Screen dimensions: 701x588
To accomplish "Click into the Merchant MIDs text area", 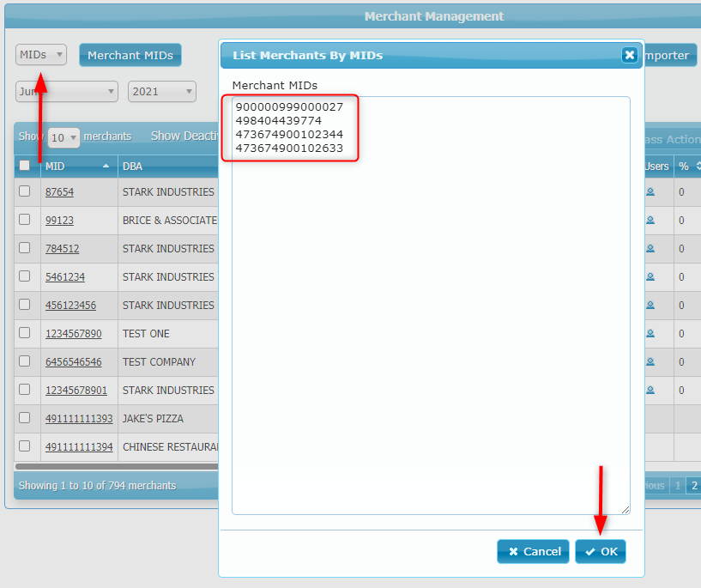I will [431, 306].
